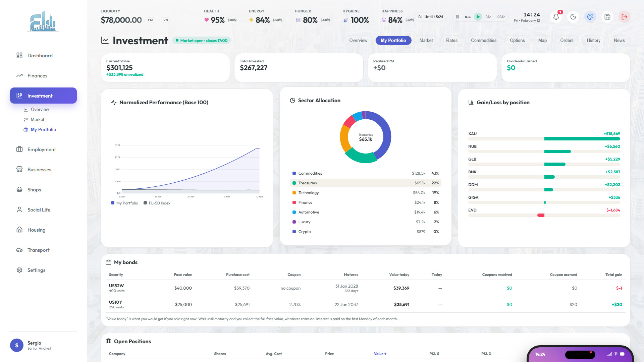644x362 pixels.
Task: Open Shops in the sidebar
Action: point(43,190)
